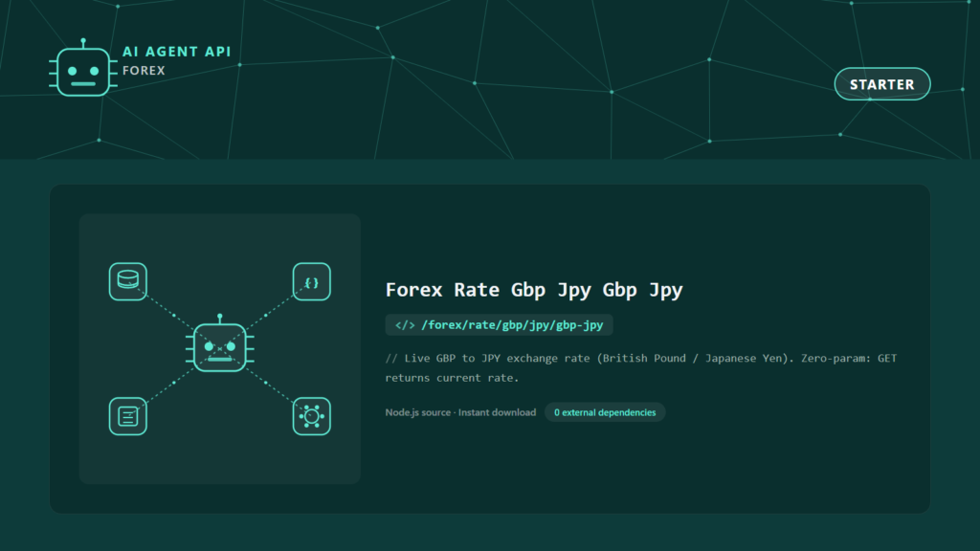Click the robot logo icon in the header
This screenshot has height=551, width=980.
(83, 68)
